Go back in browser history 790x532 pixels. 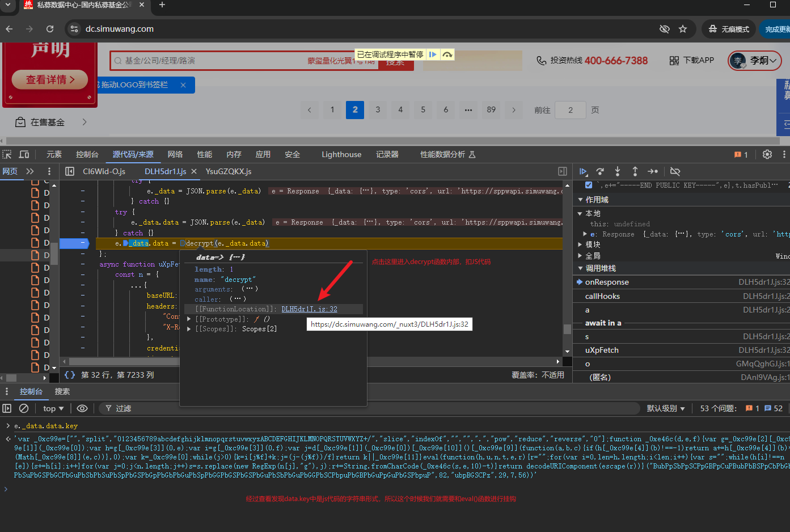[x=9, y=29]
